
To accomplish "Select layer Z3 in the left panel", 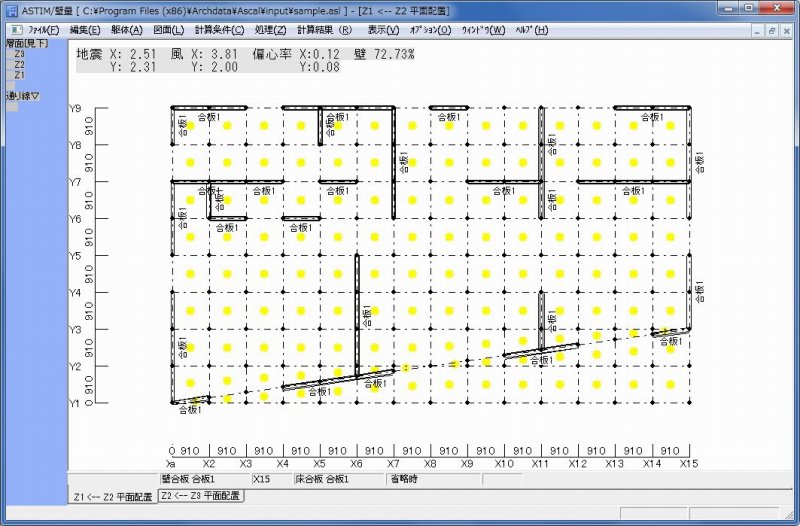I will [20, 54].
